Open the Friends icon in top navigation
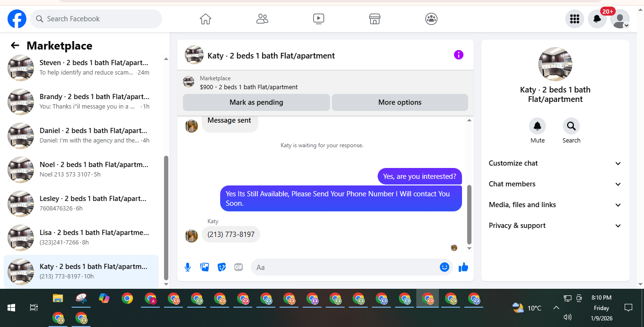The width and height of the screenshot is (644, 327). click(262, 19)
